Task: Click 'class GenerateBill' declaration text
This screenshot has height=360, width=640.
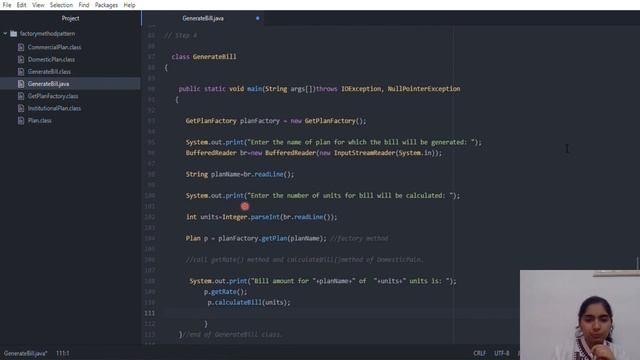Action: point(204,57)
